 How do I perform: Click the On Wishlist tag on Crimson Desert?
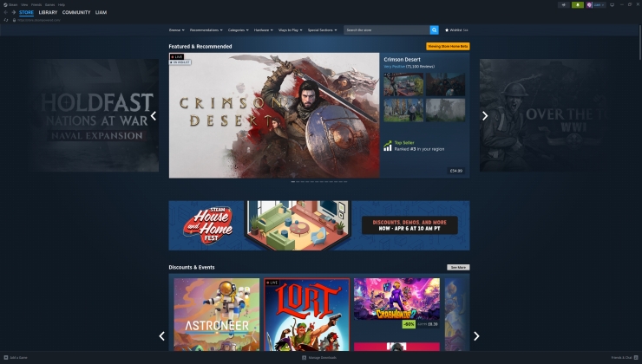click(180, 62)
